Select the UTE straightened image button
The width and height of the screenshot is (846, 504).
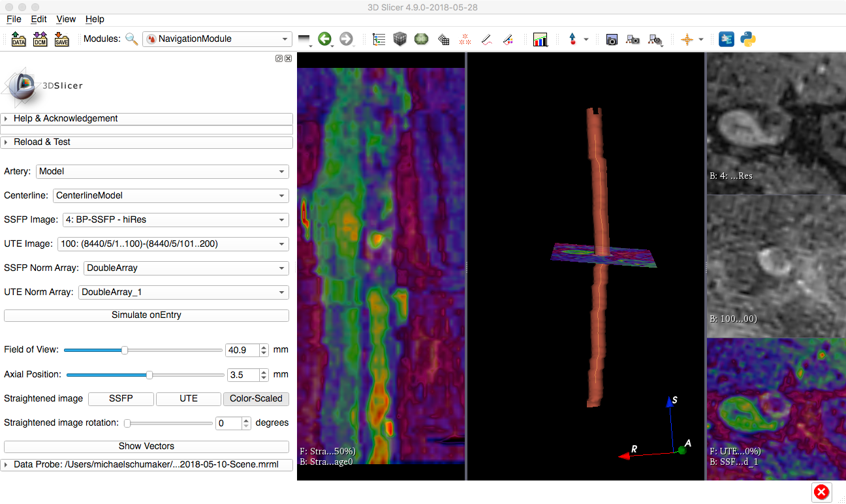pos(188,399)
